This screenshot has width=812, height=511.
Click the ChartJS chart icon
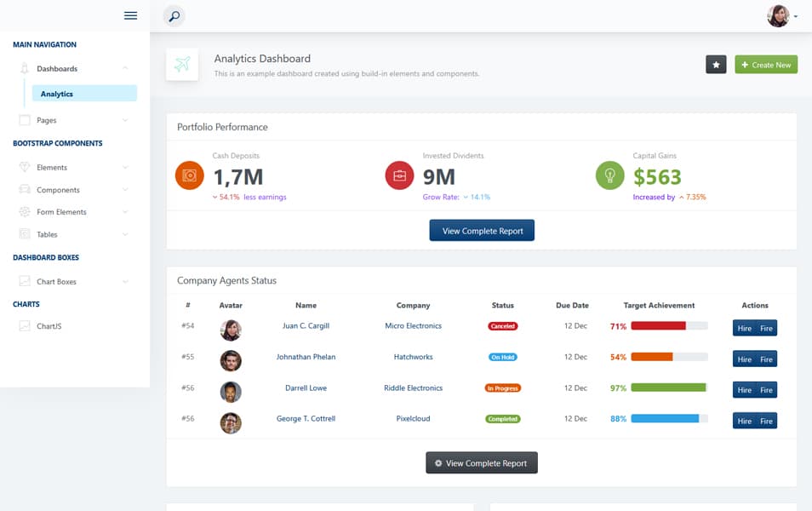pos(26,325)
